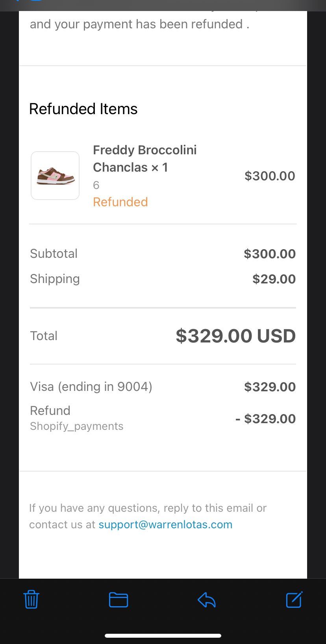
Task: Tap the Refunded Items heading
Action: pos(83,109)
